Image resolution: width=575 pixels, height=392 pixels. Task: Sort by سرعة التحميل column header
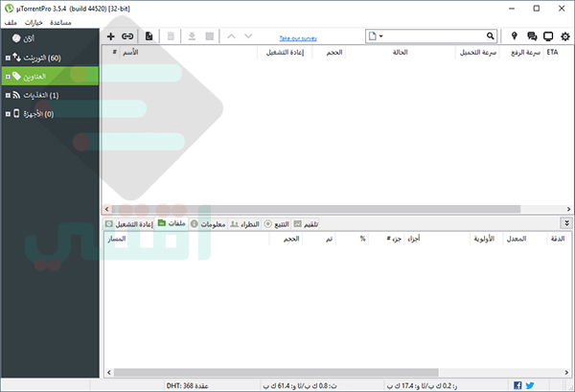coord(477,53)
